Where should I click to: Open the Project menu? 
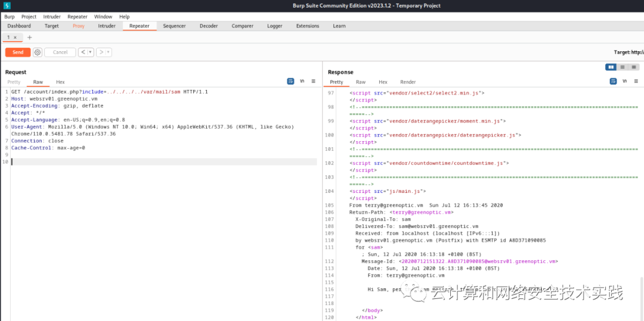29,17
